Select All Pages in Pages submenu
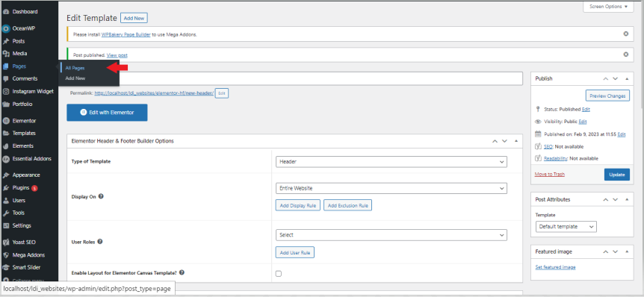Image resolution: width=644 pixels, height=297 pixels. [75, 68]
